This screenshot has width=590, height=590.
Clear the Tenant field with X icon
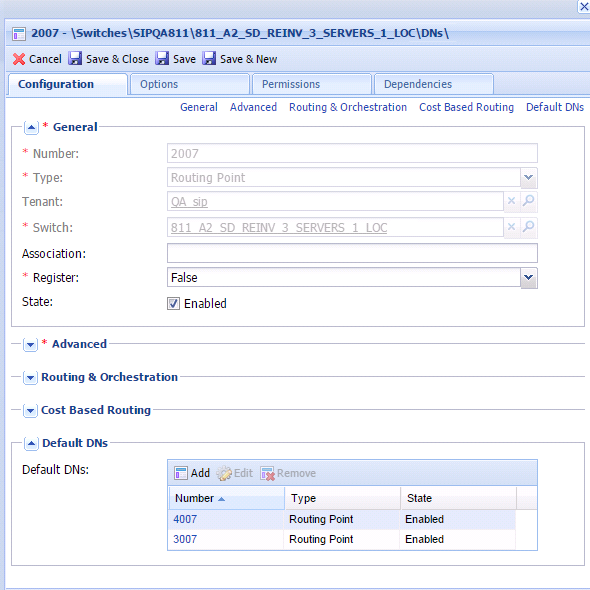tap(511, 201)
